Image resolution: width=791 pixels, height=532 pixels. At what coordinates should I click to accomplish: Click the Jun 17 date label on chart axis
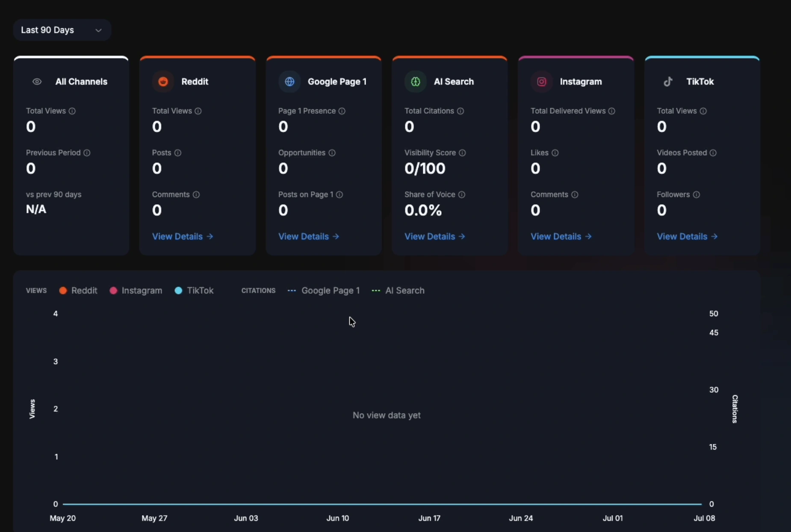tap(429, 518)
